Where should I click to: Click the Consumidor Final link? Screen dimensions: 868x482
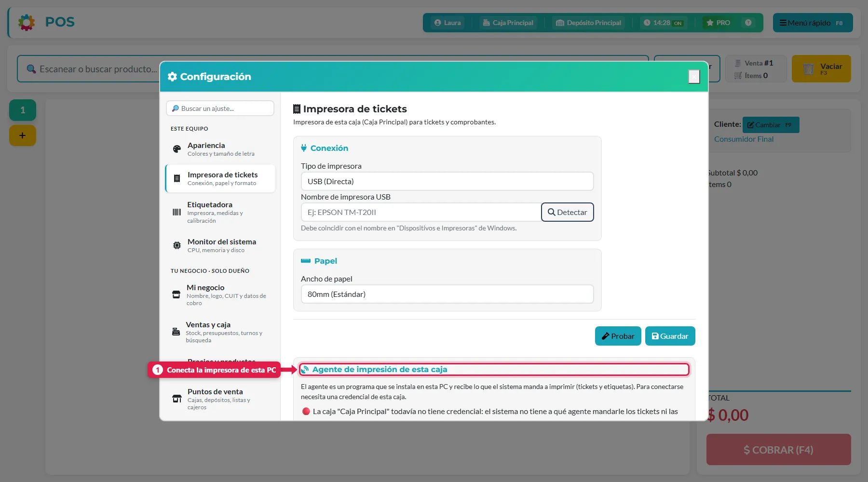click(x=744, y=139)
